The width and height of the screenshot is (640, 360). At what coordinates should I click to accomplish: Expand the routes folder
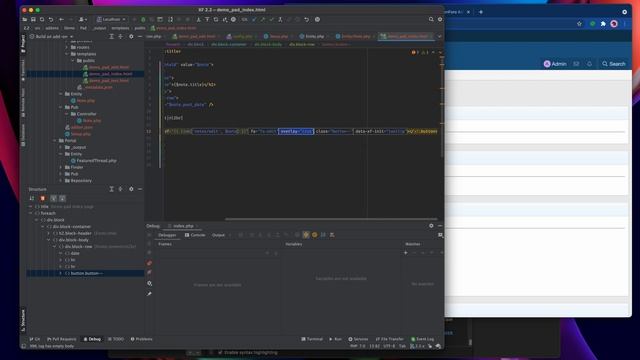67,47
